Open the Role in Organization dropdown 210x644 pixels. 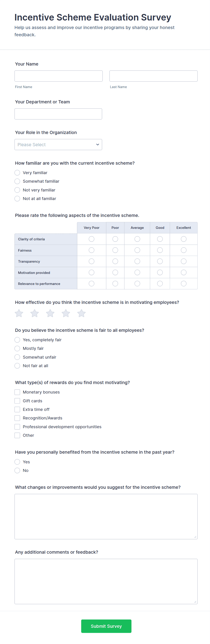click(x=58, y=144)
